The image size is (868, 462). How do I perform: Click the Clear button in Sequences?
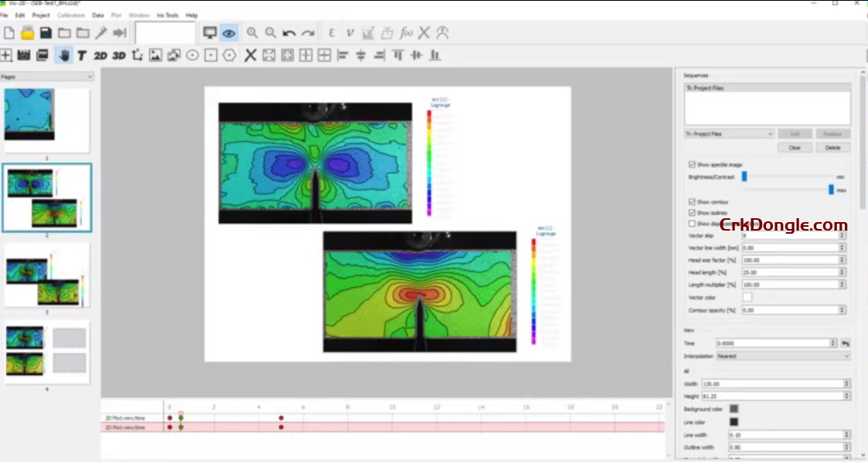pyautogui.click(x=795, y=147)
